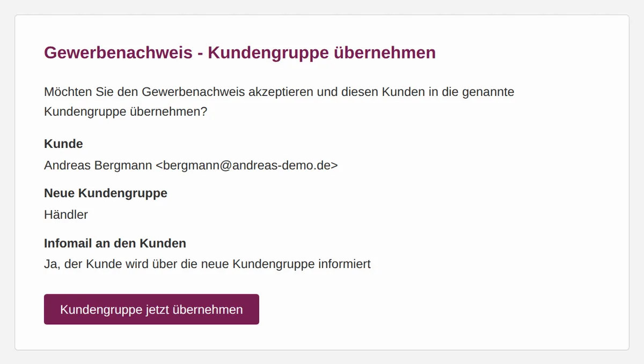Click 'übernehmen' at the end of the heading
644x364 pixels.
[385, 53]
